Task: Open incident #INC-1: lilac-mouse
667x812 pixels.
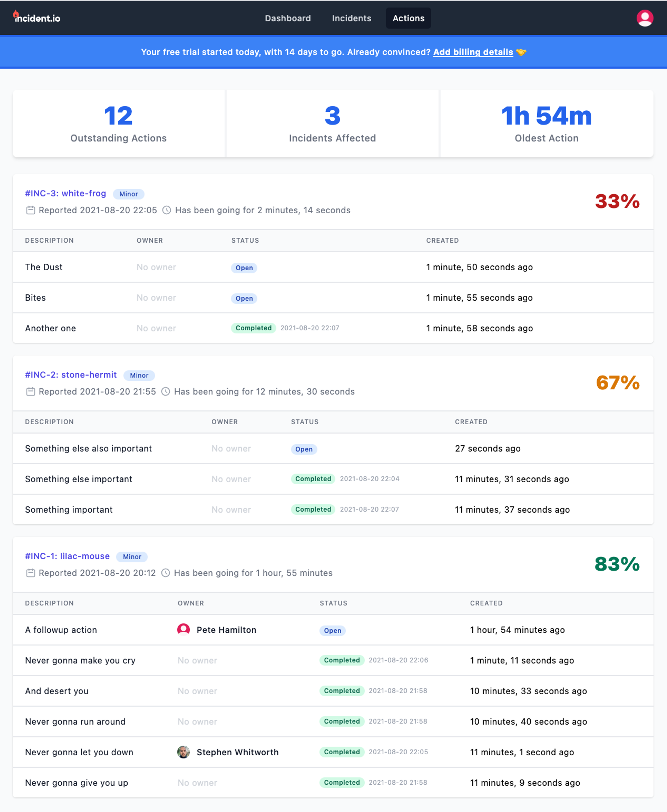Action: coord(67,556)
